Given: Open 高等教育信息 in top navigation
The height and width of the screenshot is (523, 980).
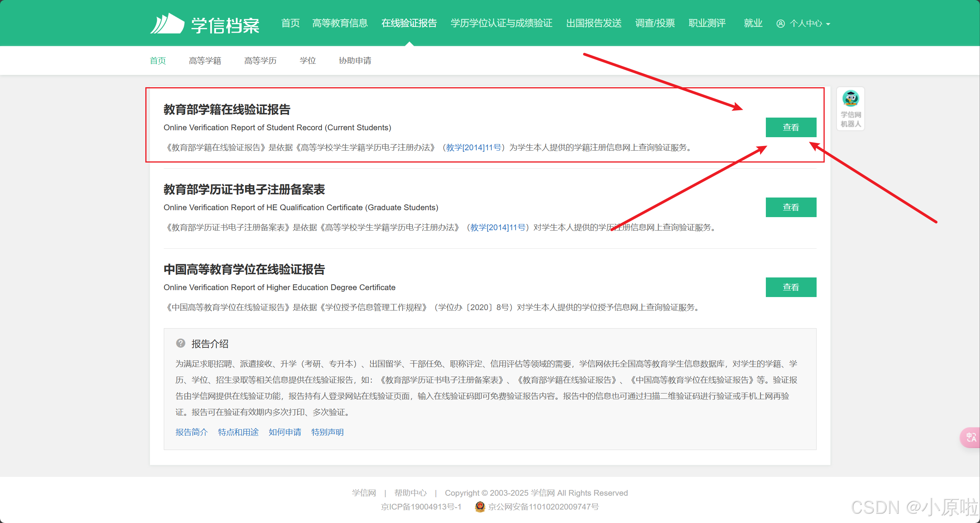Looking at the screenshot, I should click(x=340, y=23).
